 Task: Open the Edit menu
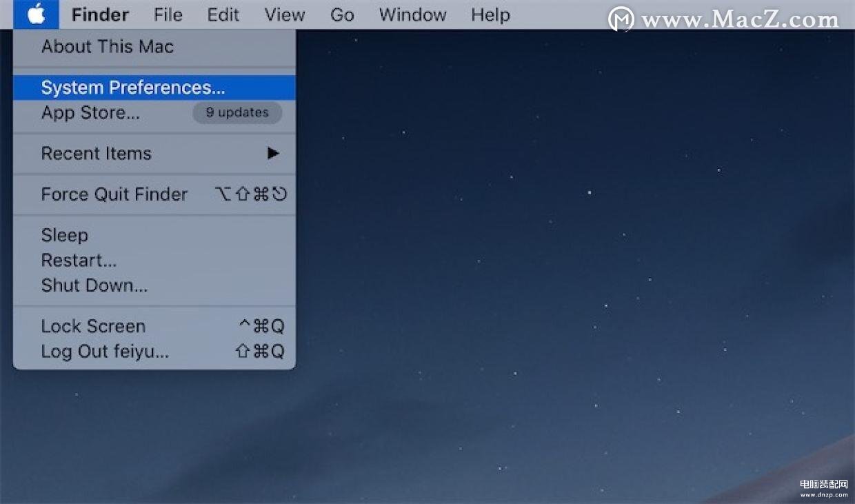tap(223, 14)
